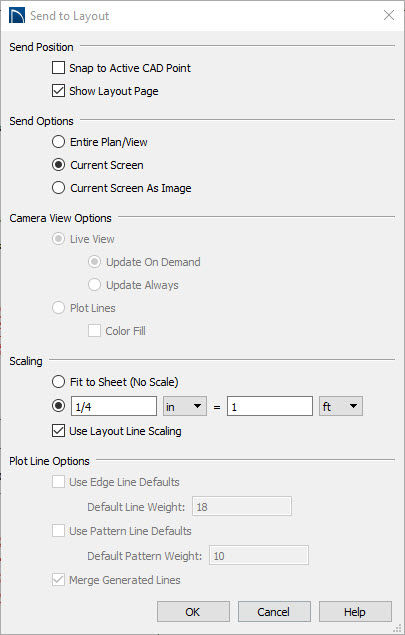Click the Default Line Weight field
The image size is (405, 635).
242,506
